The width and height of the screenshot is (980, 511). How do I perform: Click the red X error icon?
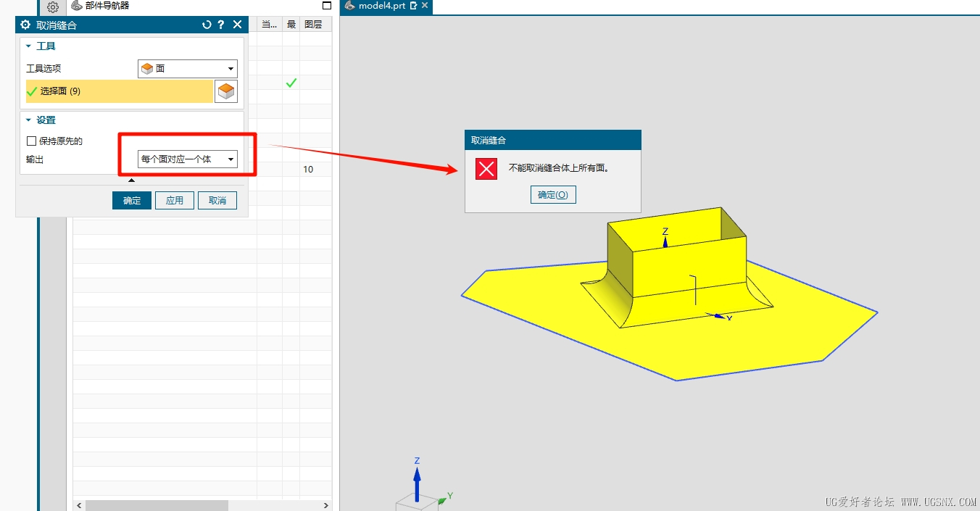[486, 169]
